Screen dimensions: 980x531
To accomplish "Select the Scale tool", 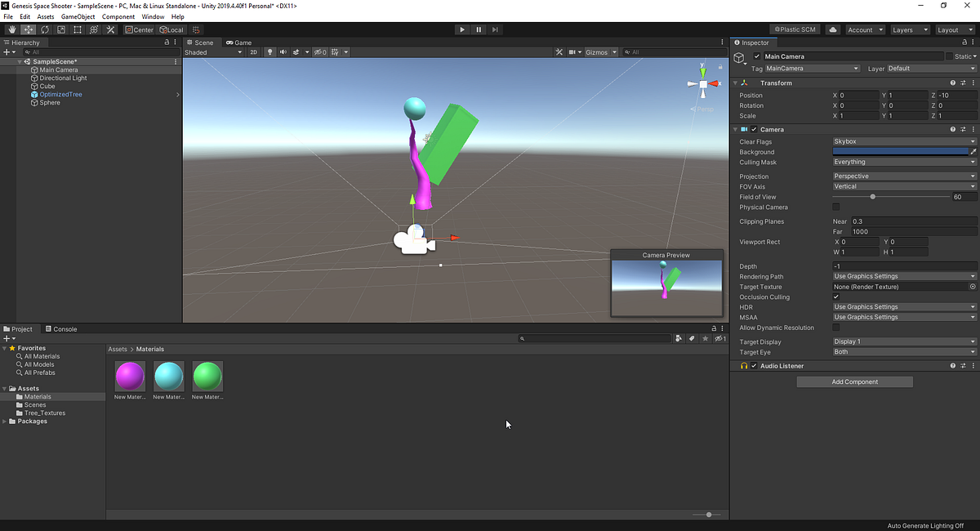I will 60,29.
